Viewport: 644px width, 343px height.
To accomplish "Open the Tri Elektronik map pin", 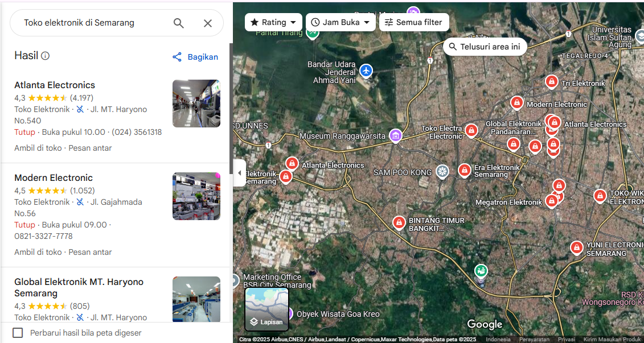I will click(552, 82).
